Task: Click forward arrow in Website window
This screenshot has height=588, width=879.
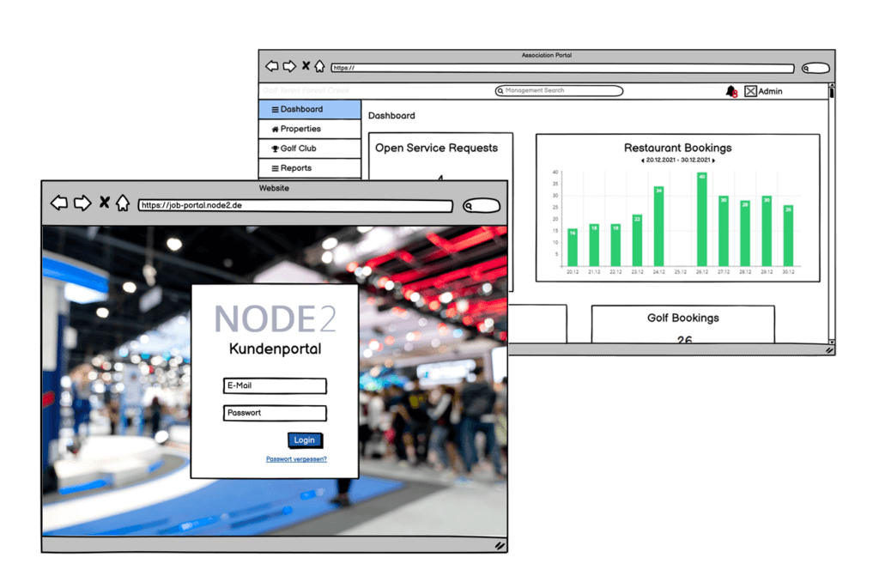Action: [82, 203]
